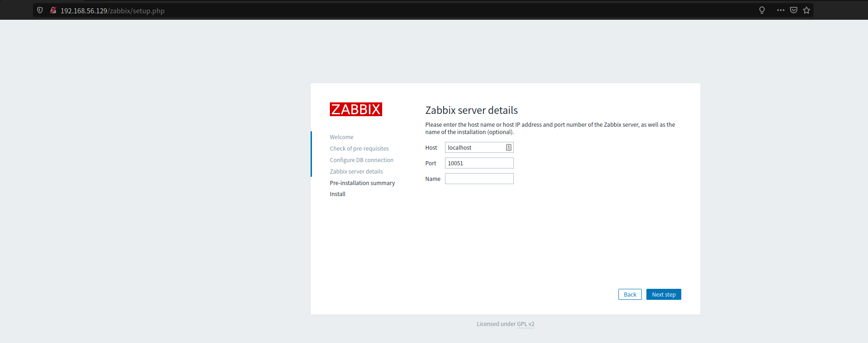Save page to Pocket icon
The image size is (868, 343).
794,10
